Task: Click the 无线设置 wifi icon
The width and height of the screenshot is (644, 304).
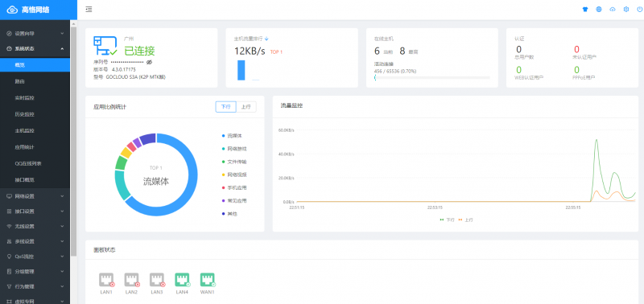Action: point(10,227)
